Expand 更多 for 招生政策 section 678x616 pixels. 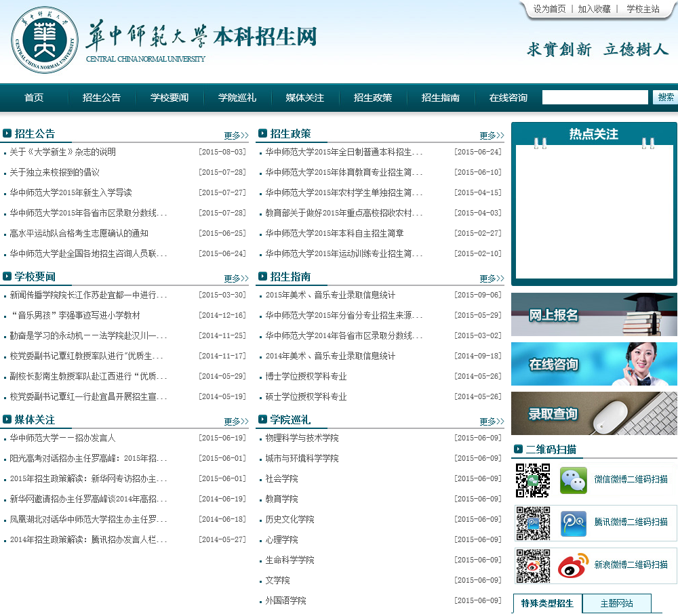492,136
